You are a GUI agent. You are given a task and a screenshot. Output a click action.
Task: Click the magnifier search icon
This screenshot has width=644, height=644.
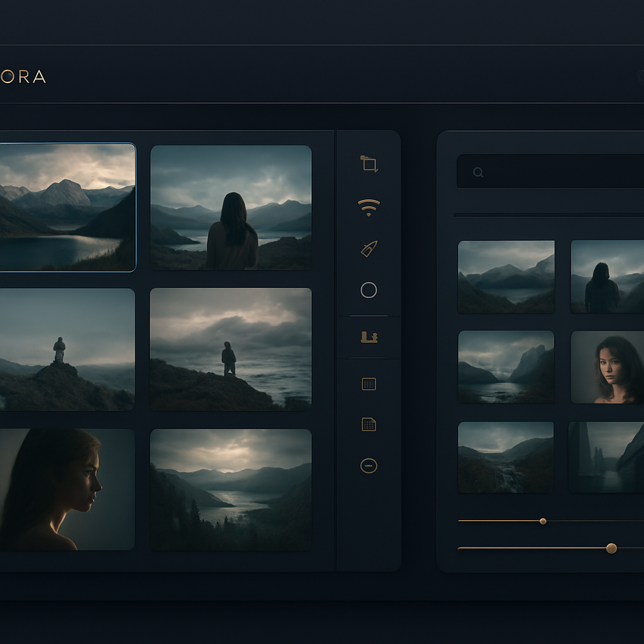(x=478, y=172)
